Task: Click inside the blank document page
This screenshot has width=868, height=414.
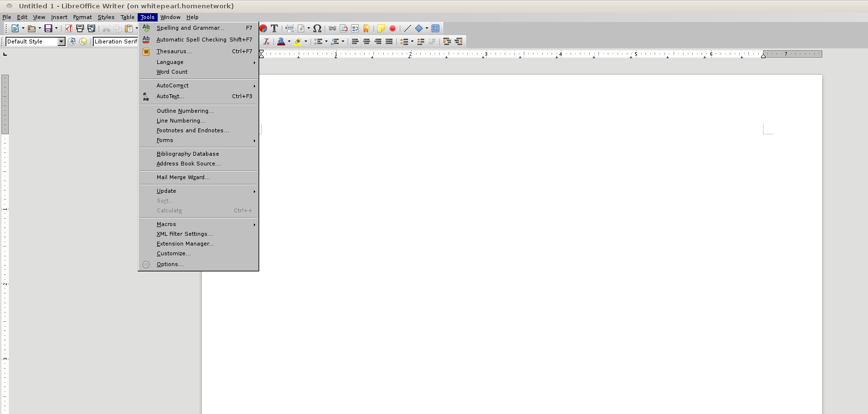Action: [513, 244]
